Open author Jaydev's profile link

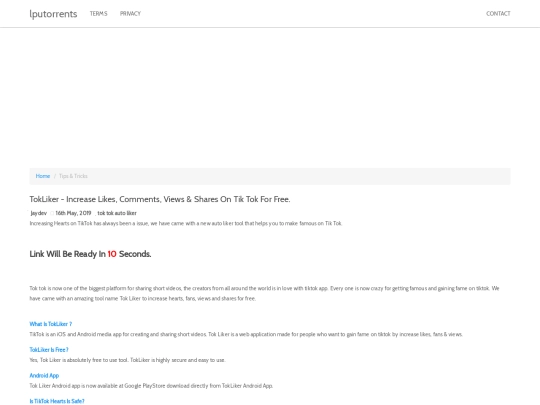[39, 213]
